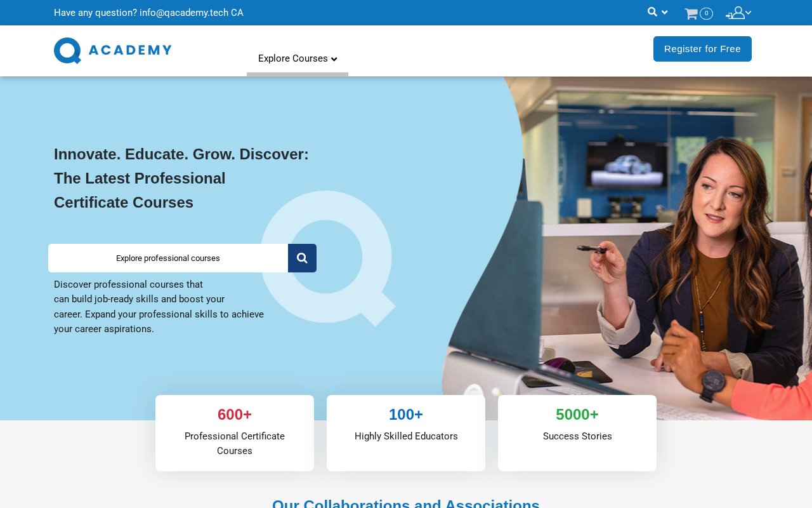The width and height of the screenshot is (812, 508).
Task: Click the hero photo of the woman
Action: point(634,248)
